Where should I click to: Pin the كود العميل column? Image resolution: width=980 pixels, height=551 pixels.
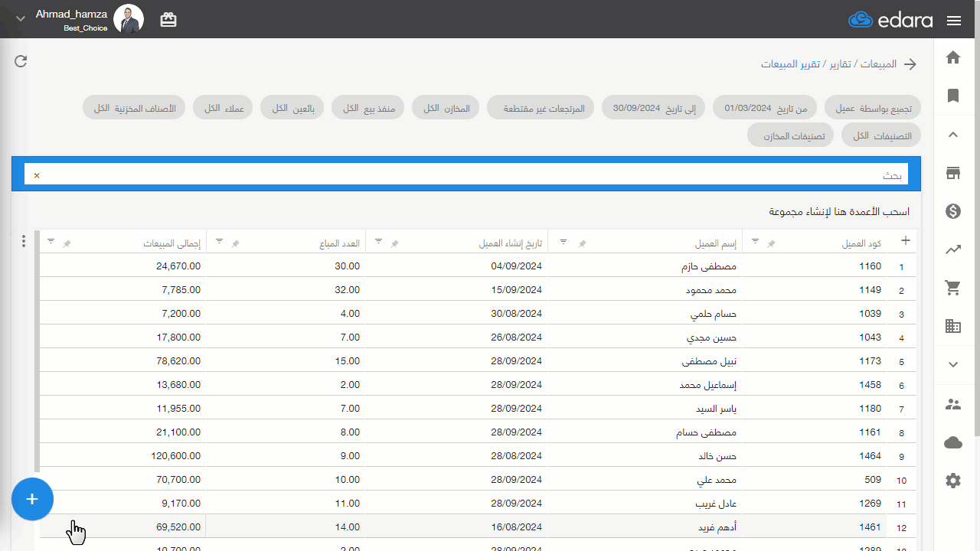(772, 243)
